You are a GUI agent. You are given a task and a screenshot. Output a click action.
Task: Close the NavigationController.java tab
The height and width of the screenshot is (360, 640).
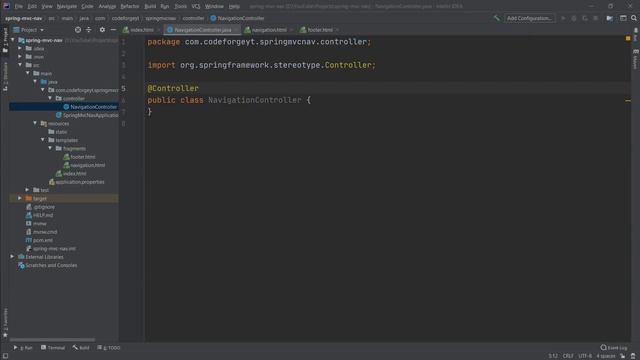pos(236,30)
